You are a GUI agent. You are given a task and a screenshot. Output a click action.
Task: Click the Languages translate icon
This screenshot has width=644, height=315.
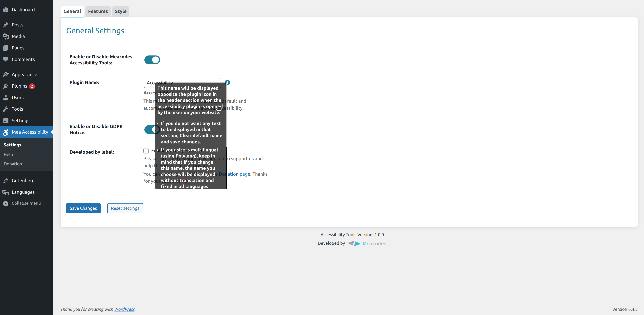6,192
